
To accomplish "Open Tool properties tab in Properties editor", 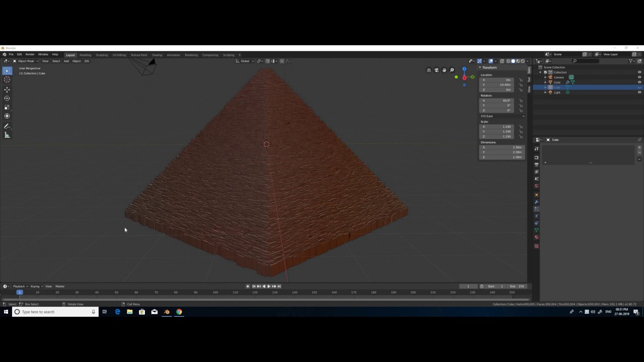I will (536, 149).
